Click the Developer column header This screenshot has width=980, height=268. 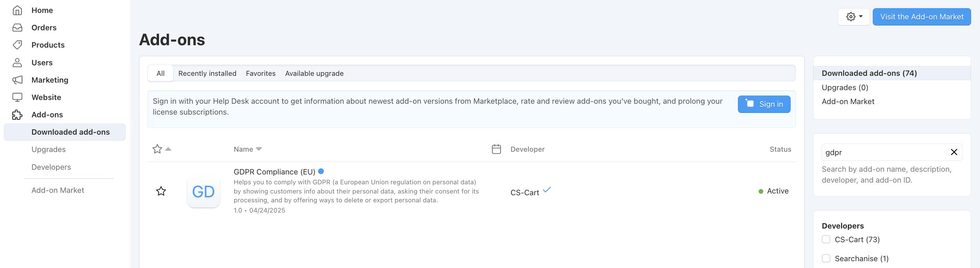tap(527, 149)
